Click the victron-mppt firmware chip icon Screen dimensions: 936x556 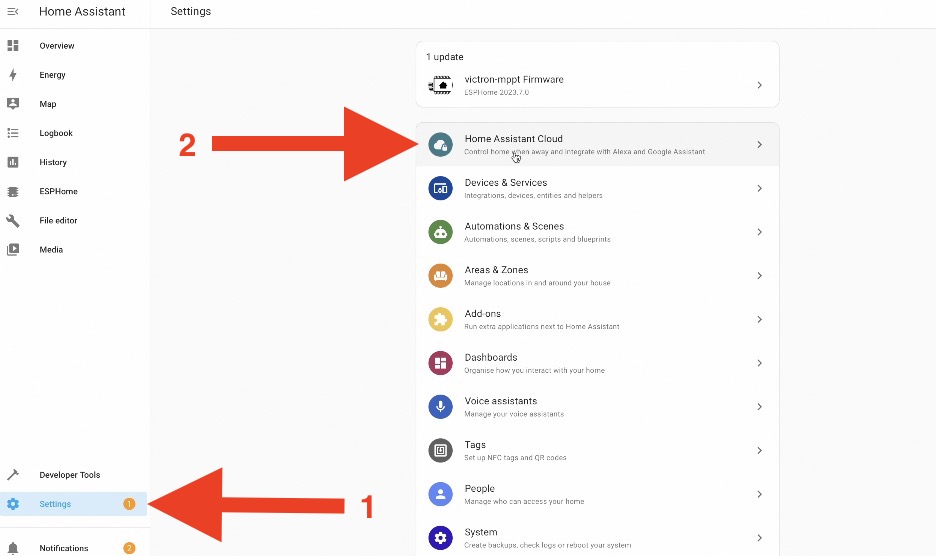pos(441,85)
